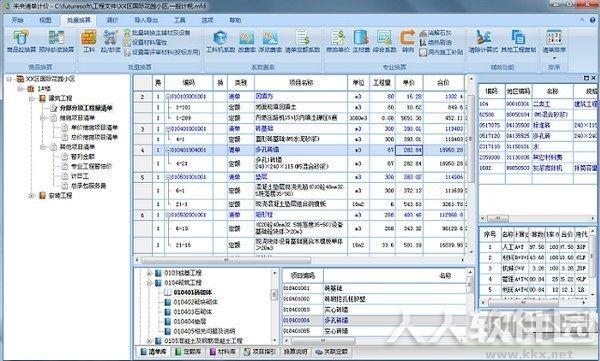Switch to the 关联定额 bottom tab
Viewport: 600px width, 361px height.
[x=331, y=351]
